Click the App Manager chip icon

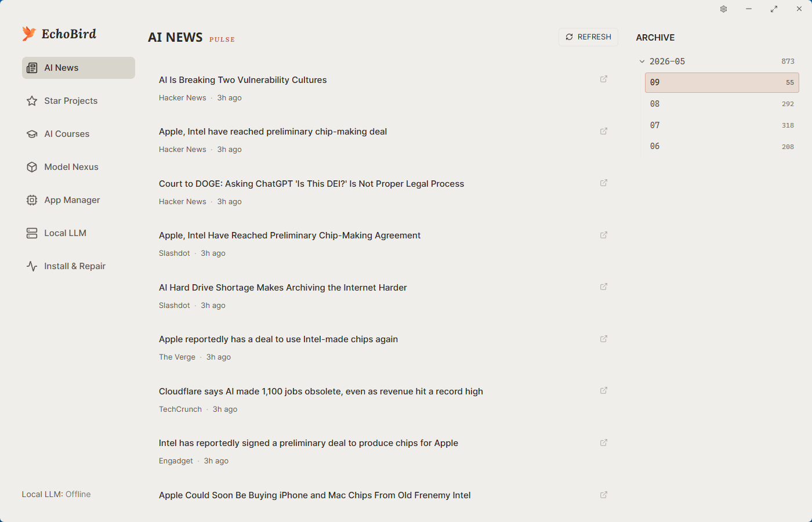tap(32, 200)
